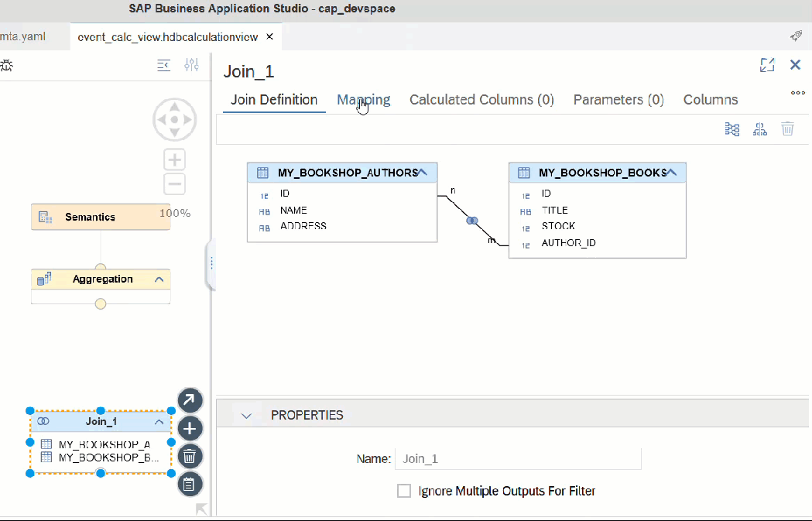Switch to the mta.yaml tab

point(22,36)
